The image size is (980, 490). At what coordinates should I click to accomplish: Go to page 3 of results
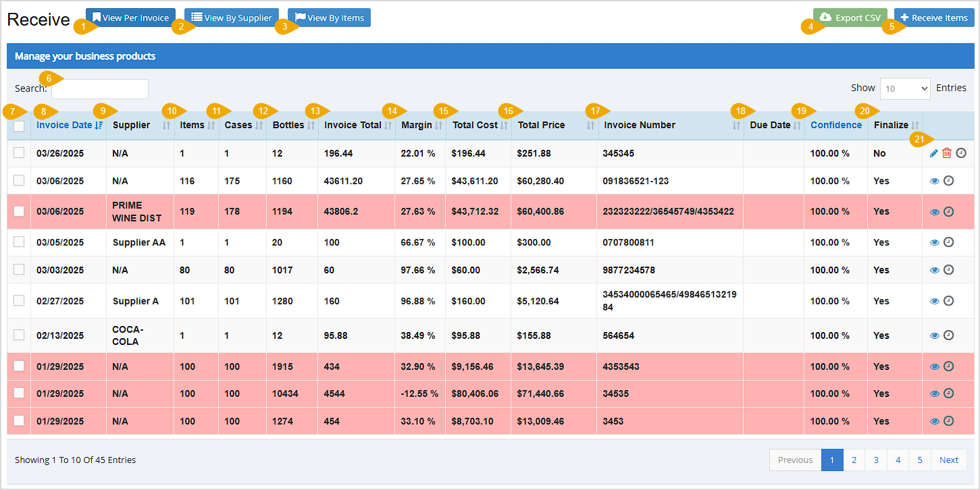point(875,460)
